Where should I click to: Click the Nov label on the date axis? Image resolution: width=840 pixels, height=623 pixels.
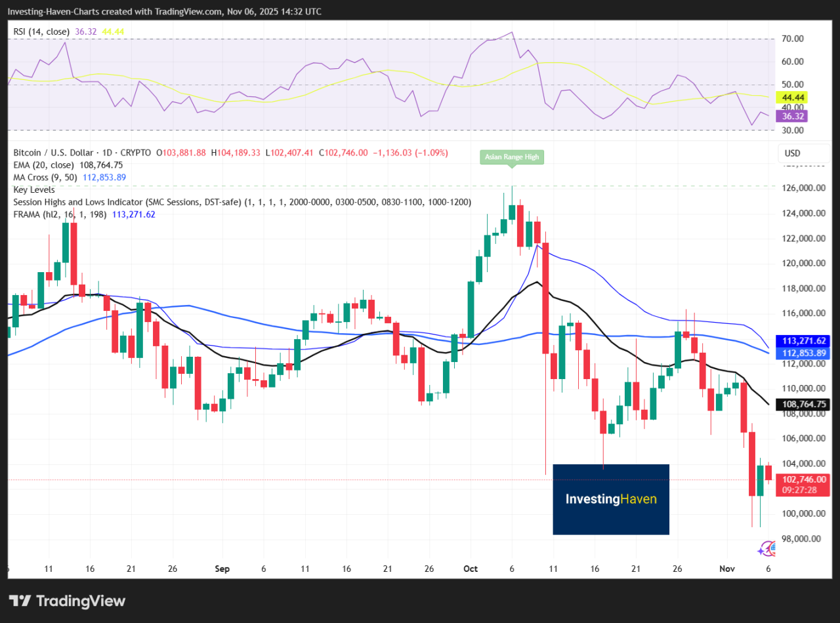(727, 569)
